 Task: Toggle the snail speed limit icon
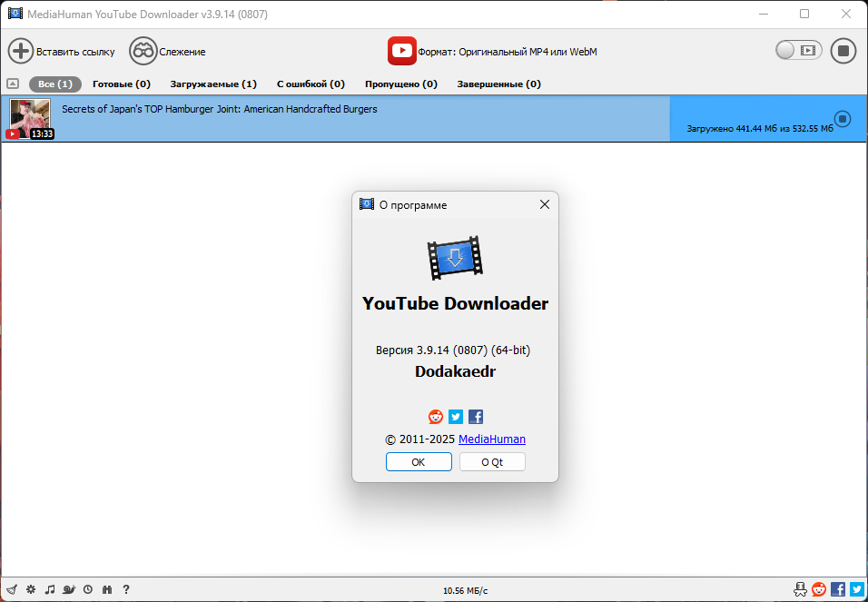69,590
